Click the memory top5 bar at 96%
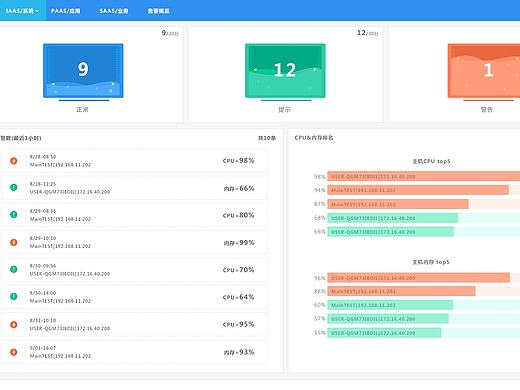 (418, 278)
